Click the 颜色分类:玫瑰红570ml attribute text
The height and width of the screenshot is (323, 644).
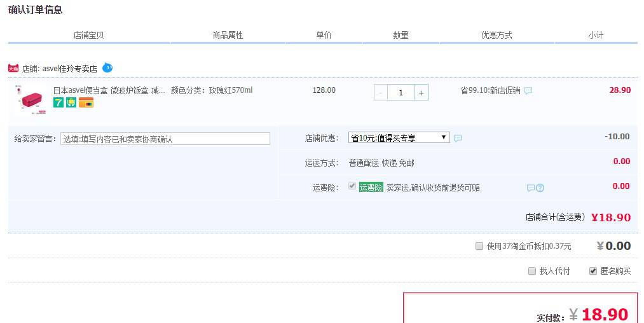pos(212,90)
